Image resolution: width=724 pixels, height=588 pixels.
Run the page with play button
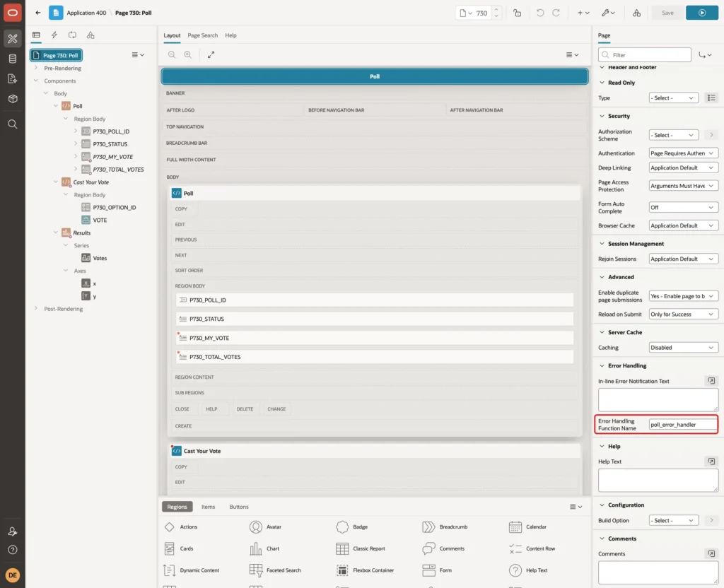point(701,13)
